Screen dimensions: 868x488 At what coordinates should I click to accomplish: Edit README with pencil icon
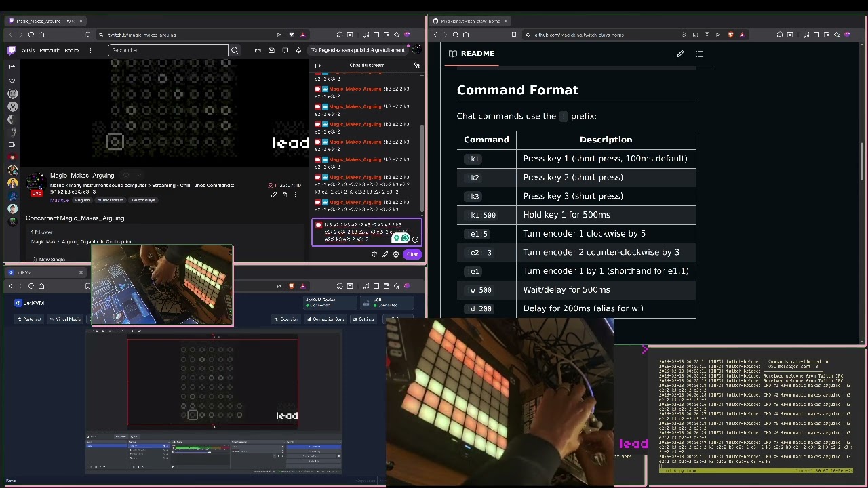(x=679, y=54)
